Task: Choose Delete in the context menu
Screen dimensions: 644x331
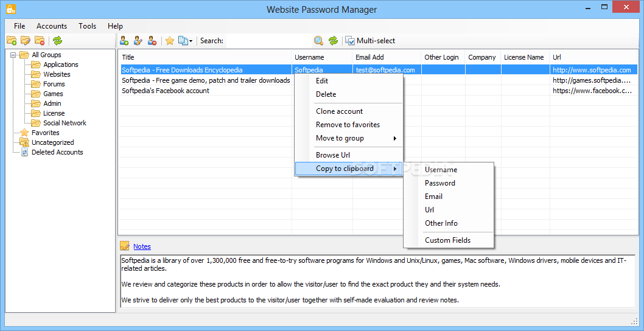Action: (x=349, y=94)
